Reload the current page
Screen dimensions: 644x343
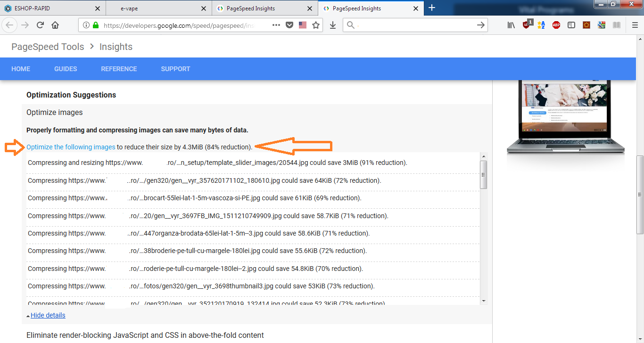pos(40,25)
